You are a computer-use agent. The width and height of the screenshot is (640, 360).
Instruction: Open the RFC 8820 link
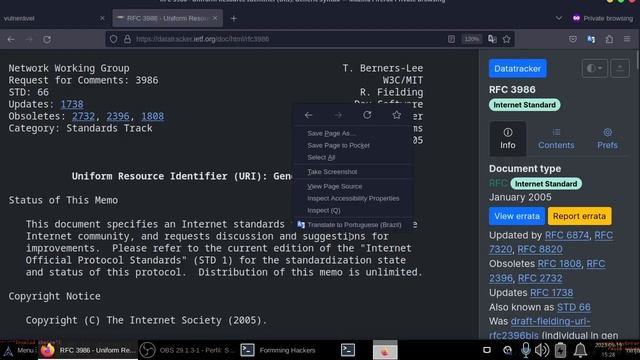pos(540,249)
